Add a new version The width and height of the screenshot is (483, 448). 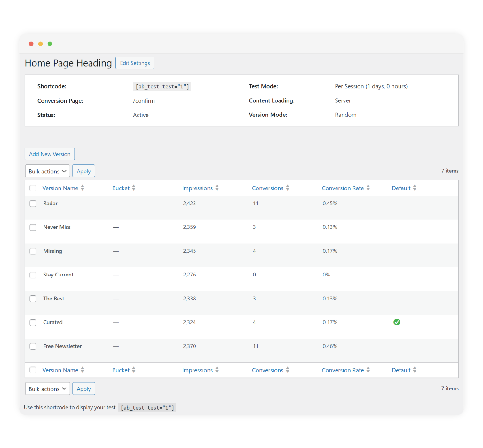point(50,154)
